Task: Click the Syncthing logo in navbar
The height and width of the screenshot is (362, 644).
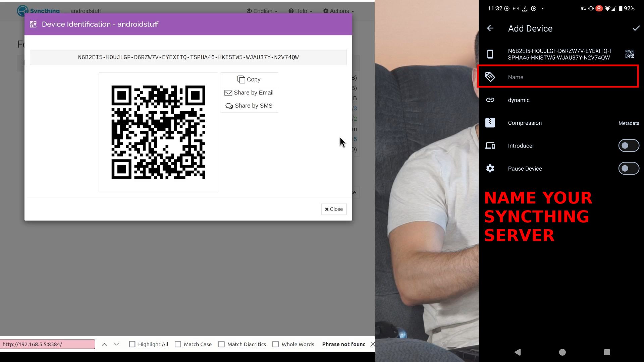Action: point(38,11)
